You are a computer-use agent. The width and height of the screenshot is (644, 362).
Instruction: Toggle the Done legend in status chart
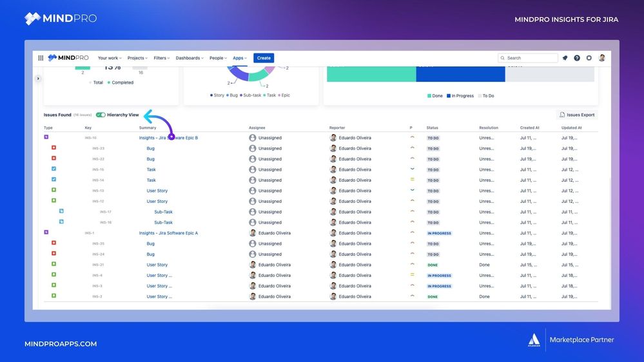[435, 96]
